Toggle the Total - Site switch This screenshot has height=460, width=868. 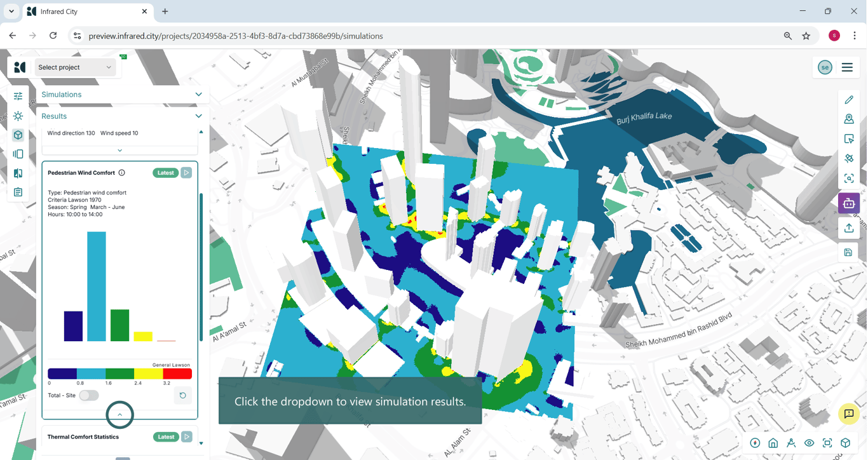89,395
